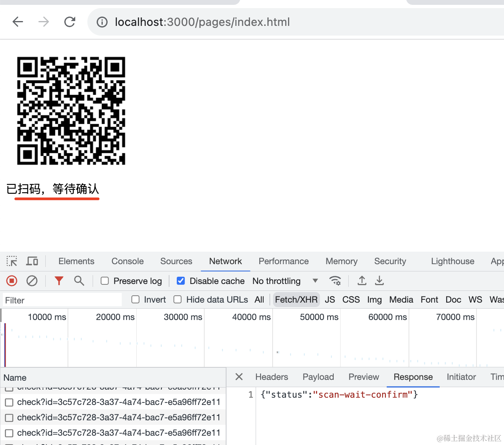Toggle the device toolbar icon
This screenshot has height=445, width=504.
(x=32, y=261)
